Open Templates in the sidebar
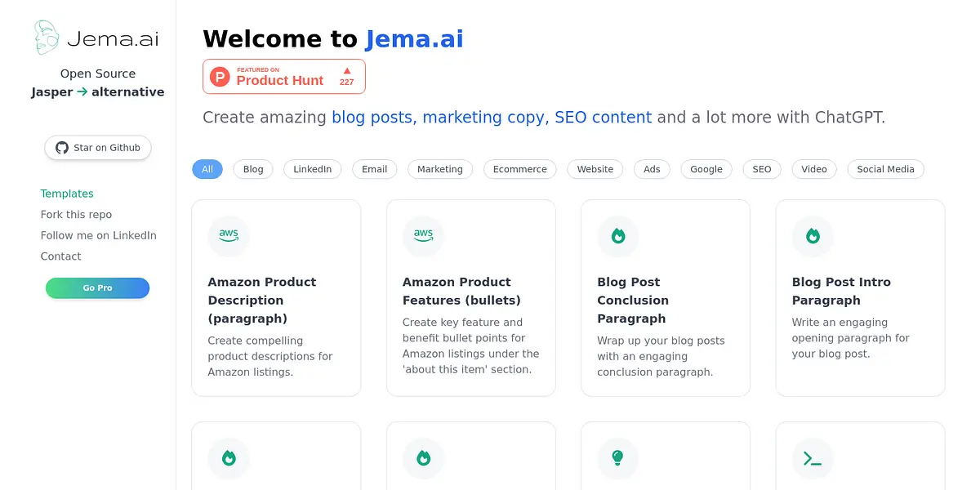This screenshot has height=490, width=980. pyautogui.click(x=67, y=194)
